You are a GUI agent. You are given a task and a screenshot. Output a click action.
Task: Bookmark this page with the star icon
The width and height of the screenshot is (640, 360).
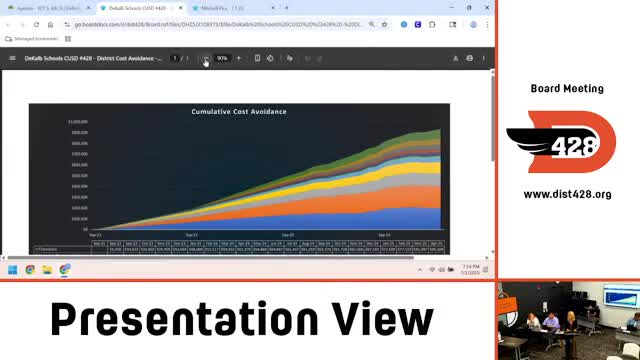tap(384, 24)
